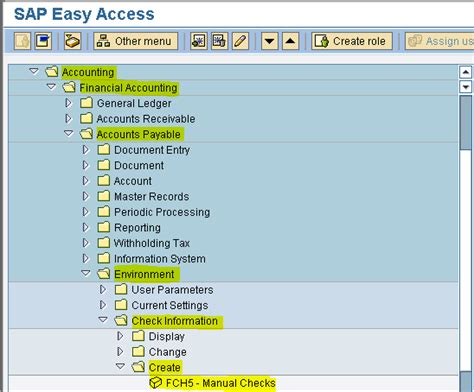Select the Environment folder label
Image resolution: width=474 pixels, height=392 pixels.
(x=144, y=274)
